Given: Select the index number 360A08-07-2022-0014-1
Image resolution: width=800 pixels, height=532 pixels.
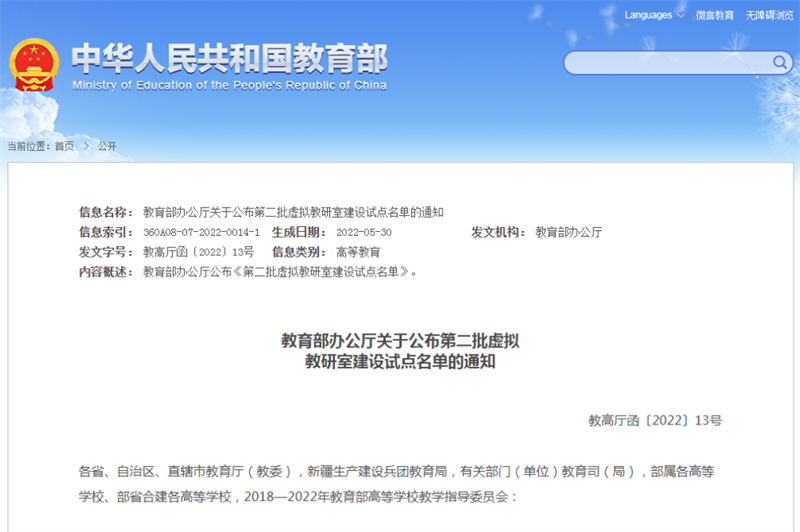Looking at the screenshot, I should pyautogui.click(x=201, y=232).
